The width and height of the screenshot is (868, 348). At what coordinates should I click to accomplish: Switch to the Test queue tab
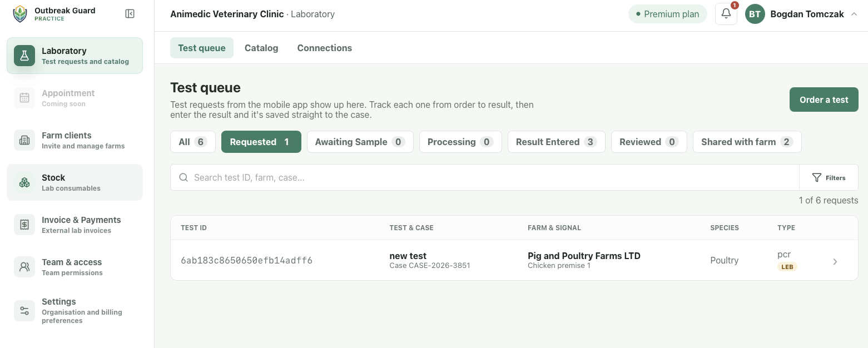pyautogui.click(x=202, y=48)
